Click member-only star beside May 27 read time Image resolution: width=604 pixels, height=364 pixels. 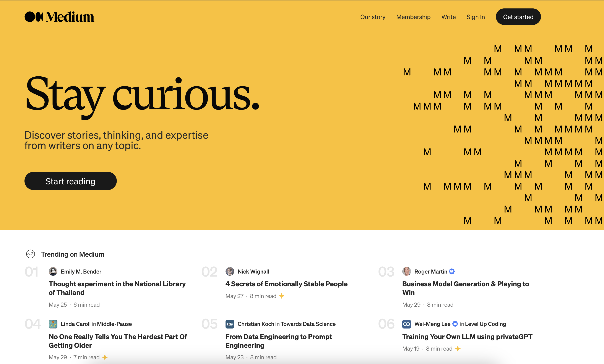pyautogui.click(x=281, y=296)
